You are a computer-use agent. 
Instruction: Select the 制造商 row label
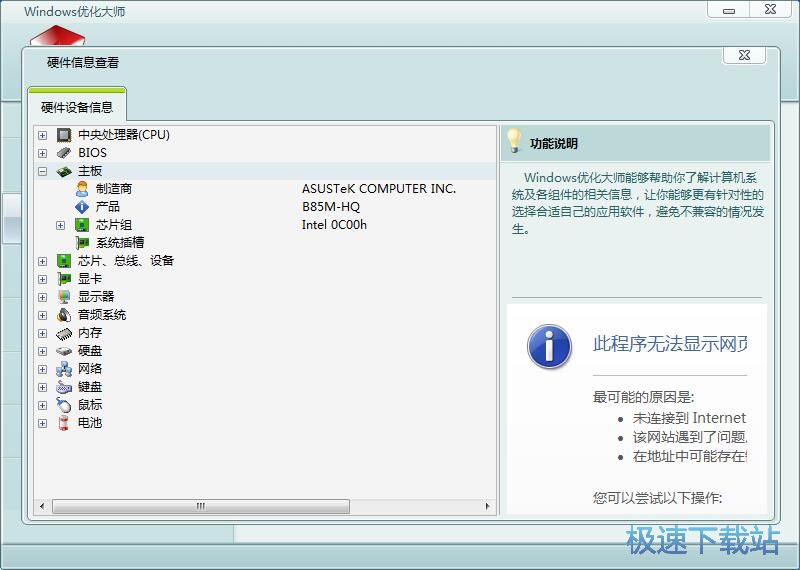114,189
